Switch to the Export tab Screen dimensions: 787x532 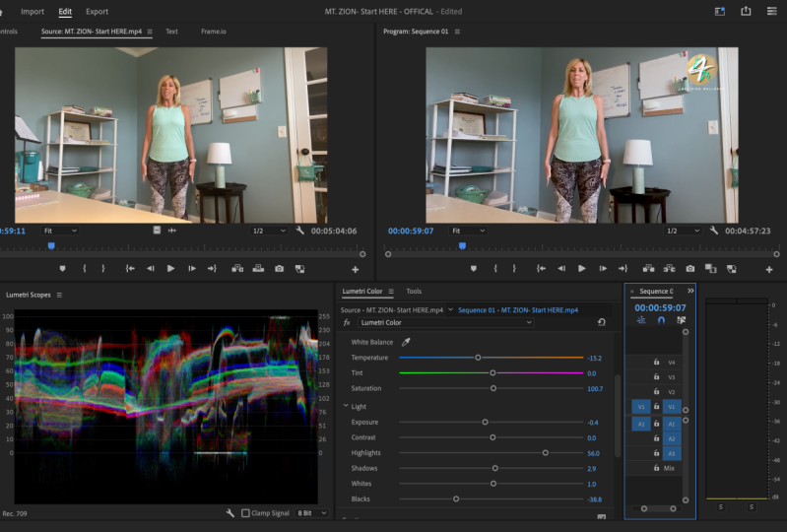click(x=97, y=11)
